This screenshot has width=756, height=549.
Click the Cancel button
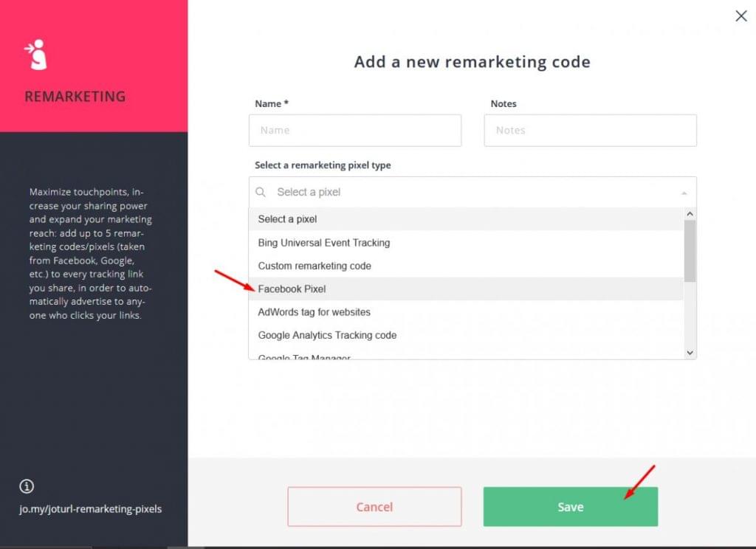[374, 507]
